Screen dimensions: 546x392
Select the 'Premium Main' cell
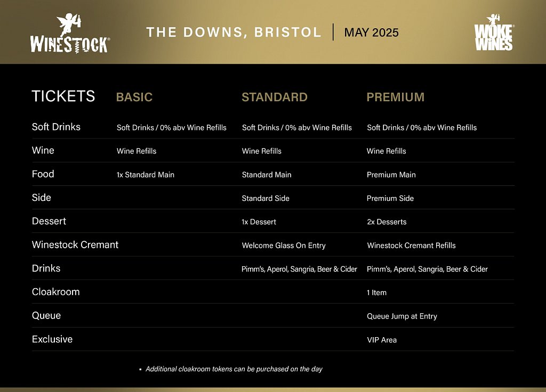click(x=391, y=175)
